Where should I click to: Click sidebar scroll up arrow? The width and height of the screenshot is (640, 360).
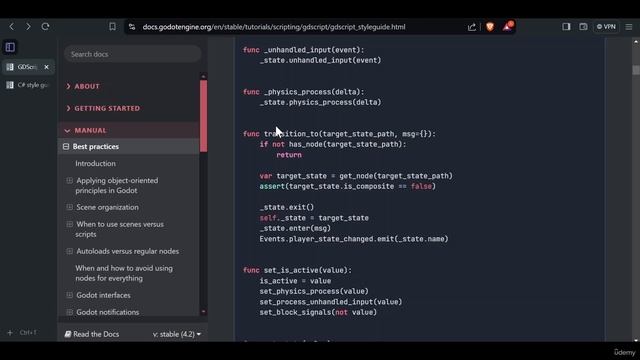click(203, 76)
